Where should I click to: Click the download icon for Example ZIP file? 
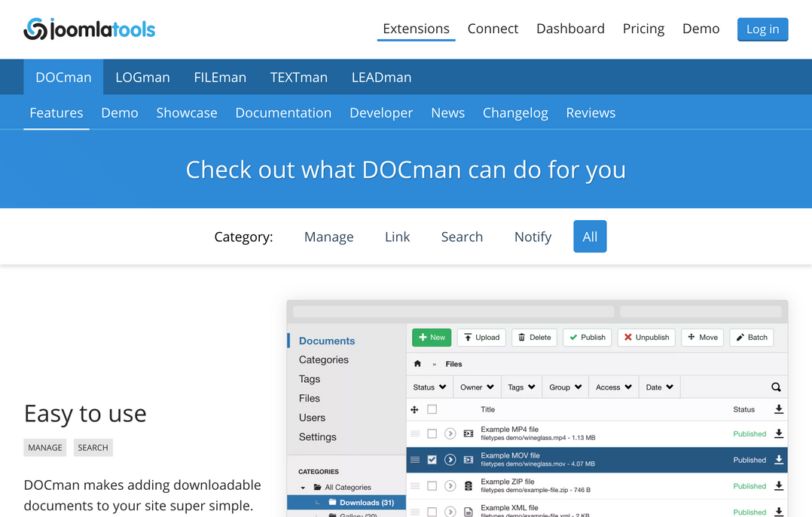coord(778,486)
